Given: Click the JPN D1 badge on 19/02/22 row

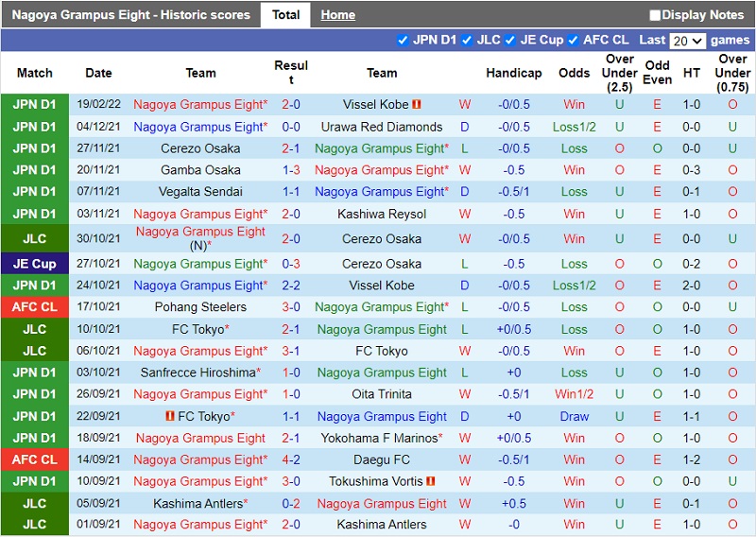Looking at the screenshot, I should [x=35, y=105].
